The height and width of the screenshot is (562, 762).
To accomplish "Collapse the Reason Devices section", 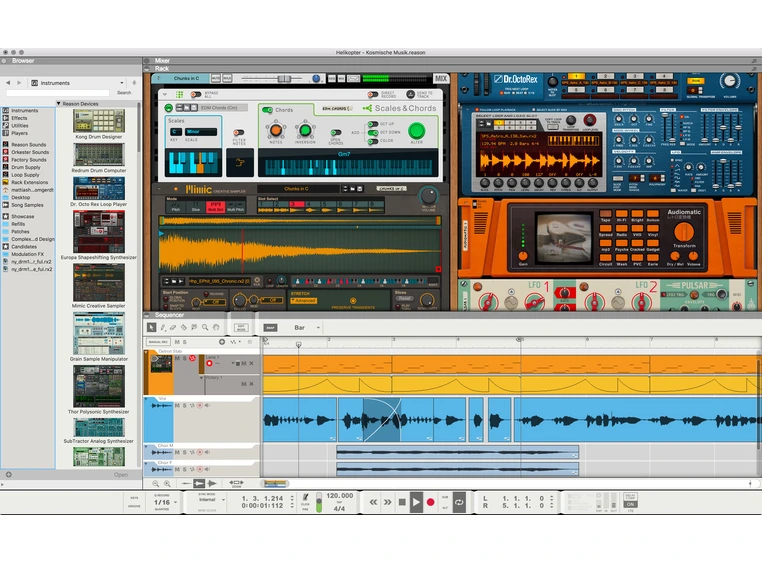I will [x=59, y=104].
